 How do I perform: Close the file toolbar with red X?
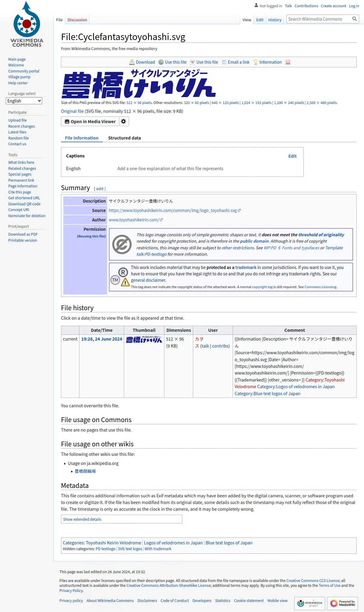(x=288, y=62)
